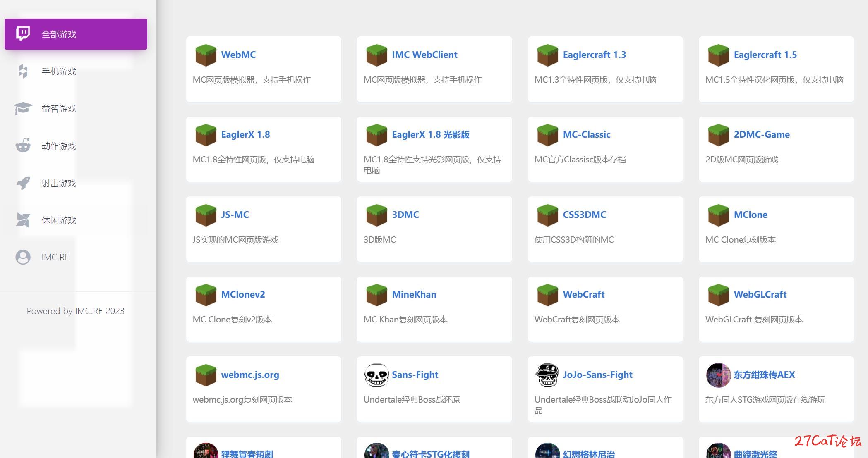The image size is (868, 458).
Task: Click the 'MC Khan复刻网页版本' description text
Action: pyautogui.click(x=405, y=320)
